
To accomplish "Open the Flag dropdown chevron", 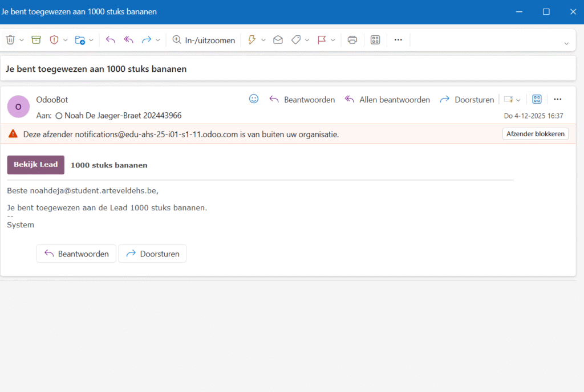I will point(333,40).
